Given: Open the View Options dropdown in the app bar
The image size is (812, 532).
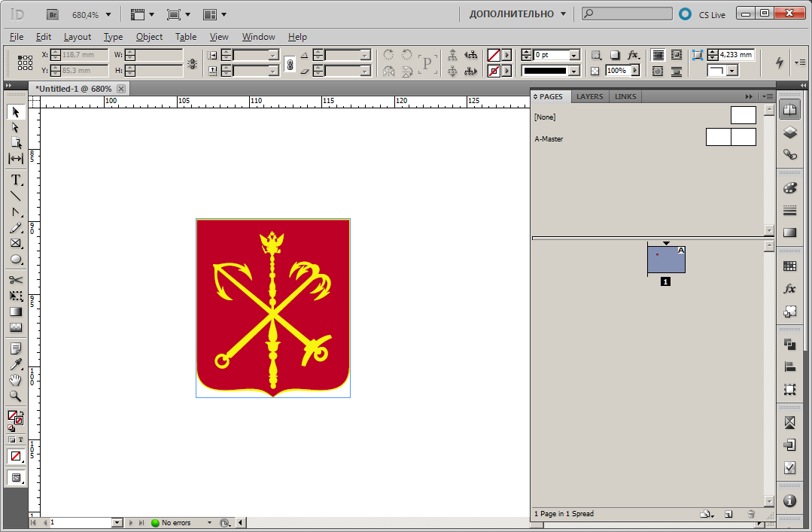Looking at the screenshot, I should tap(142, 14).
